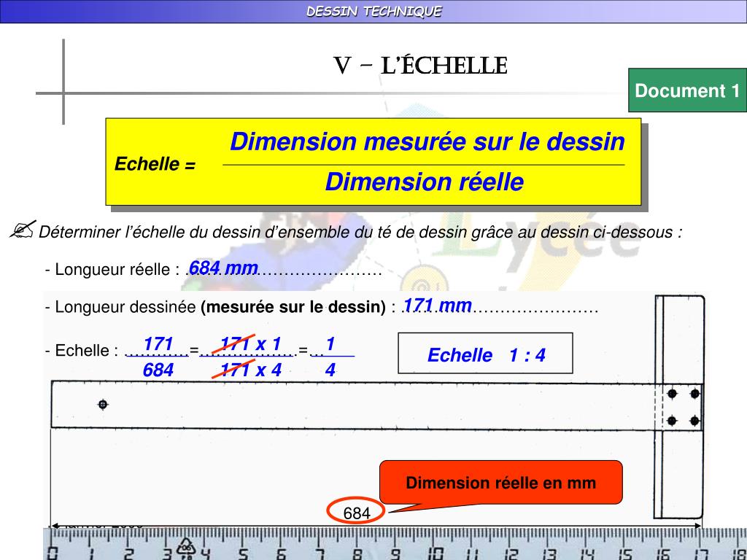This screenshot has width=747, height=560.
Task: Click the green Document 1 label
Action: [x=687, y=90]
